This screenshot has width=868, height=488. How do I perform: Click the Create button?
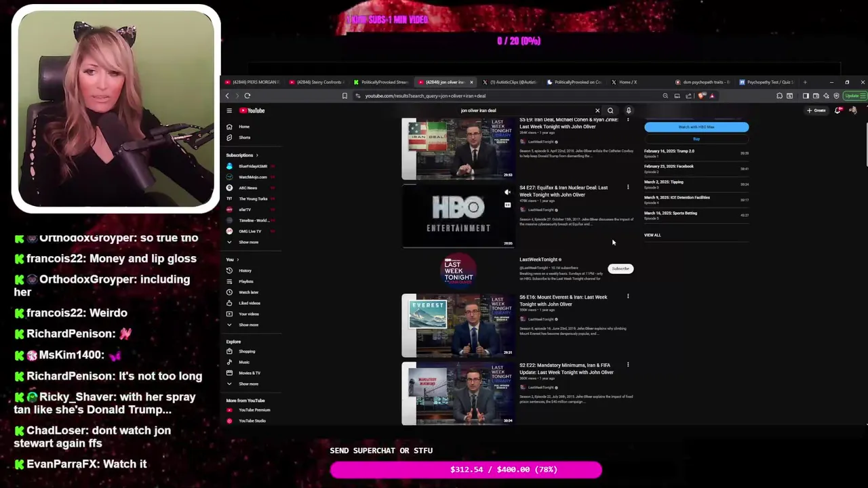point(816,110)
